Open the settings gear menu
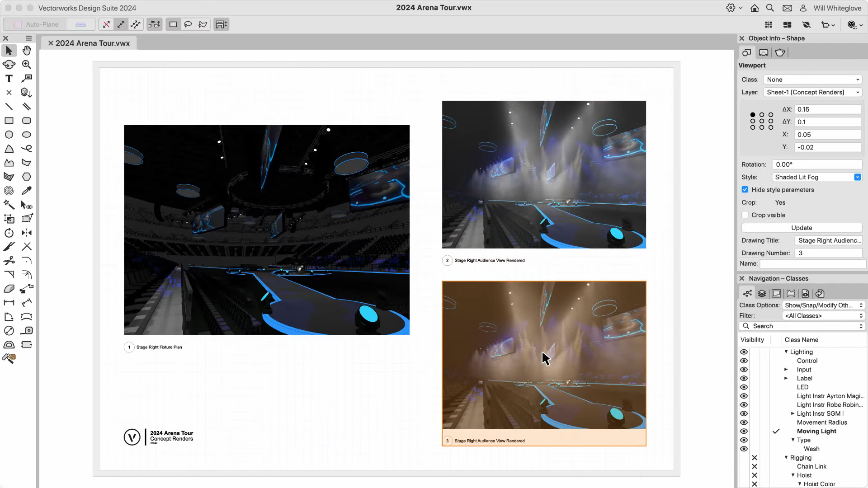The height and width of the screenshot is (488, 868). pyautogui.click(x=734, y=8)
